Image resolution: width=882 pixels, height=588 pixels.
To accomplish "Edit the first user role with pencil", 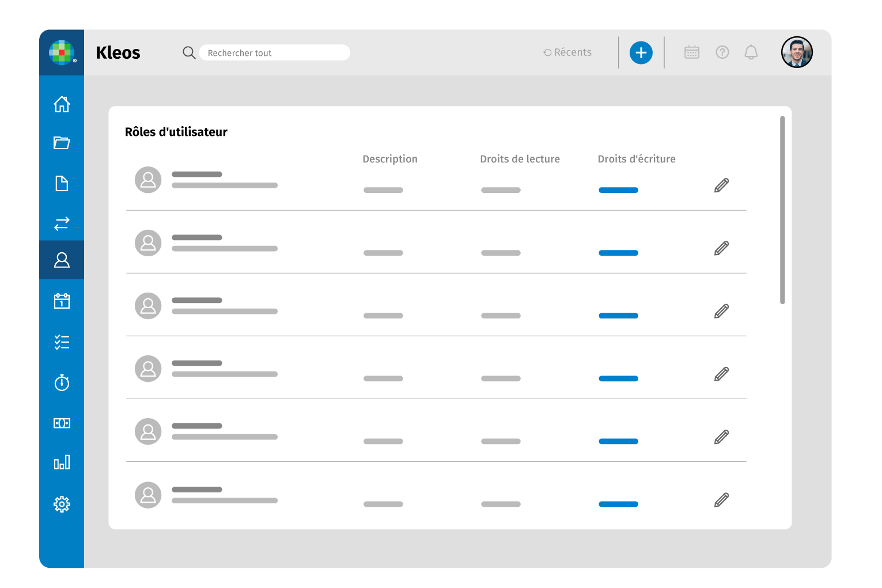I will [x=721, y=185].
